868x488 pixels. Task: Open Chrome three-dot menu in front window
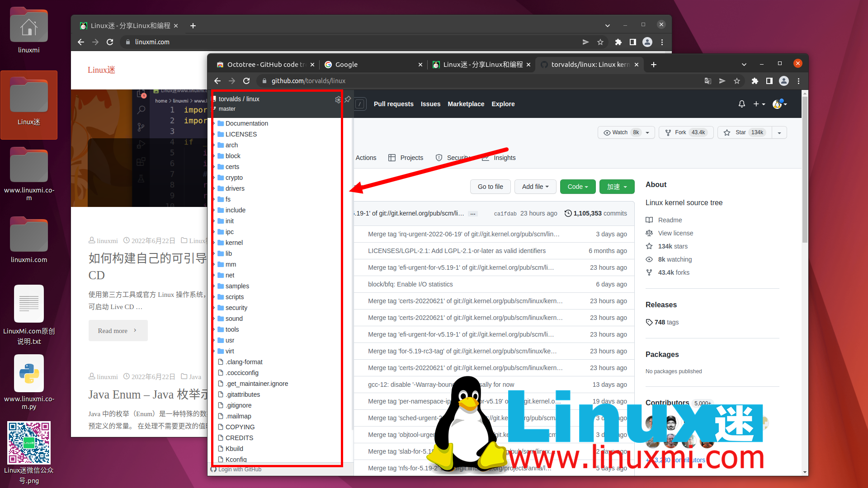(x=798, y=81)
